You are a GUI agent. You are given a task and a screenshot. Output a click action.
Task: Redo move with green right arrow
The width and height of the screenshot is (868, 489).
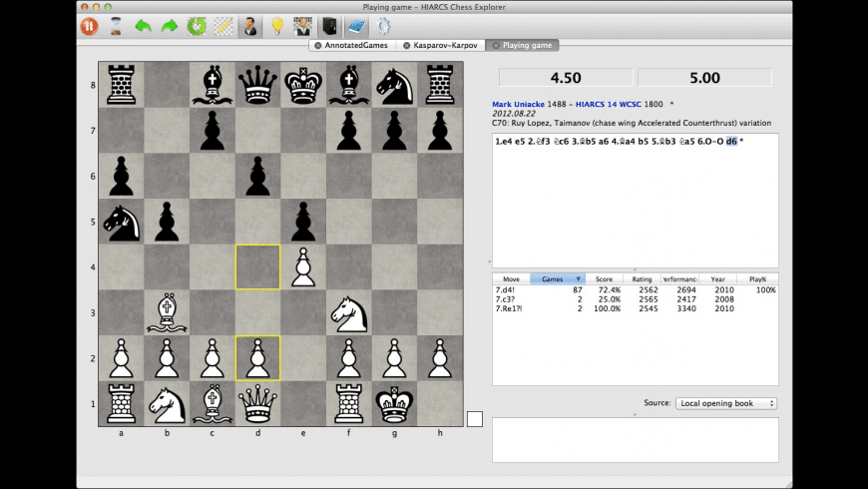pos(170,26)
